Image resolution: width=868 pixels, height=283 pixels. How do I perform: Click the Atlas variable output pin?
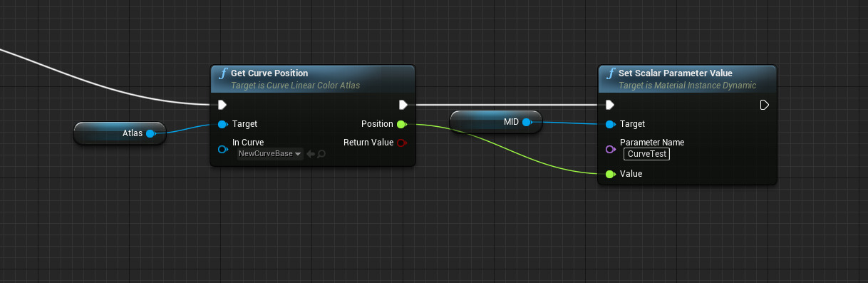point(150,133)
